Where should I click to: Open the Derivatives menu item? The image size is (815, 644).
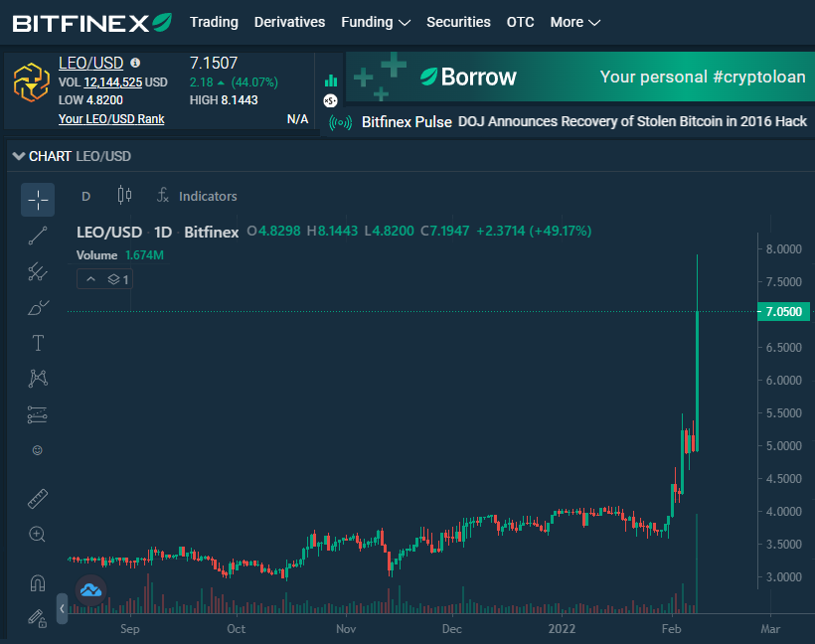[x=289, y=22]
